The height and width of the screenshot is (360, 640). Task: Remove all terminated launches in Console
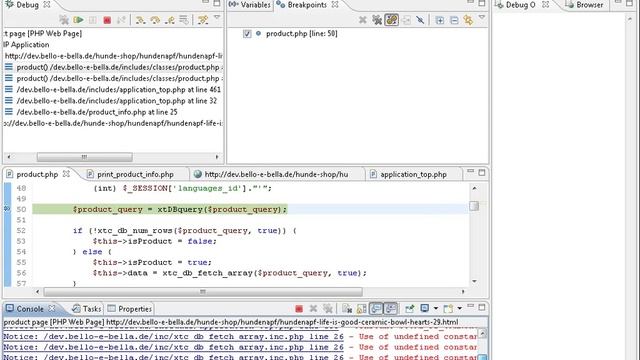[x=328, y=309]
